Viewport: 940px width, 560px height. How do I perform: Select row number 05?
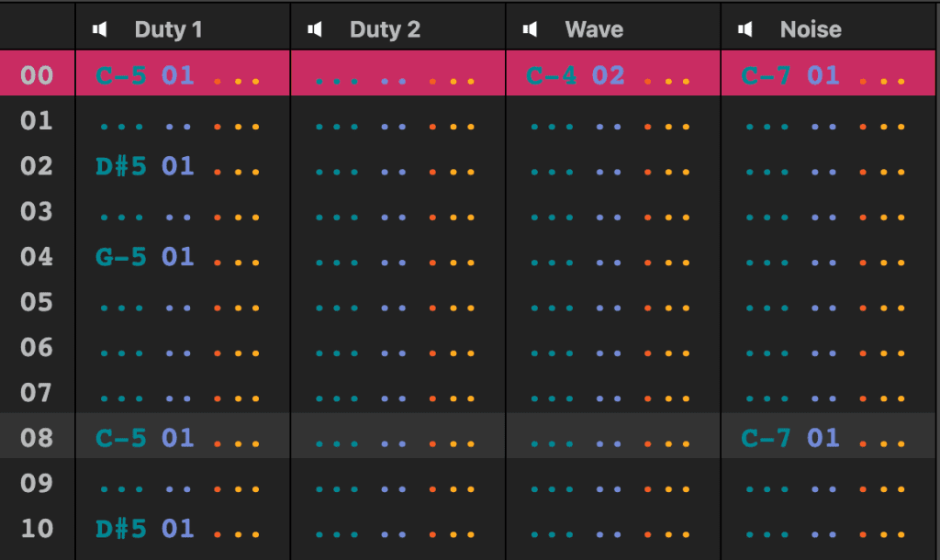pyautogui.click(x=37, y=302)
